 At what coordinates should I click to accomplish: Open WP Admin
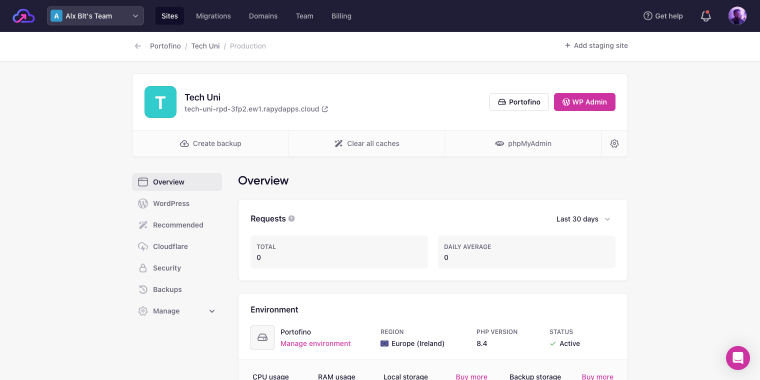point(585,102)
